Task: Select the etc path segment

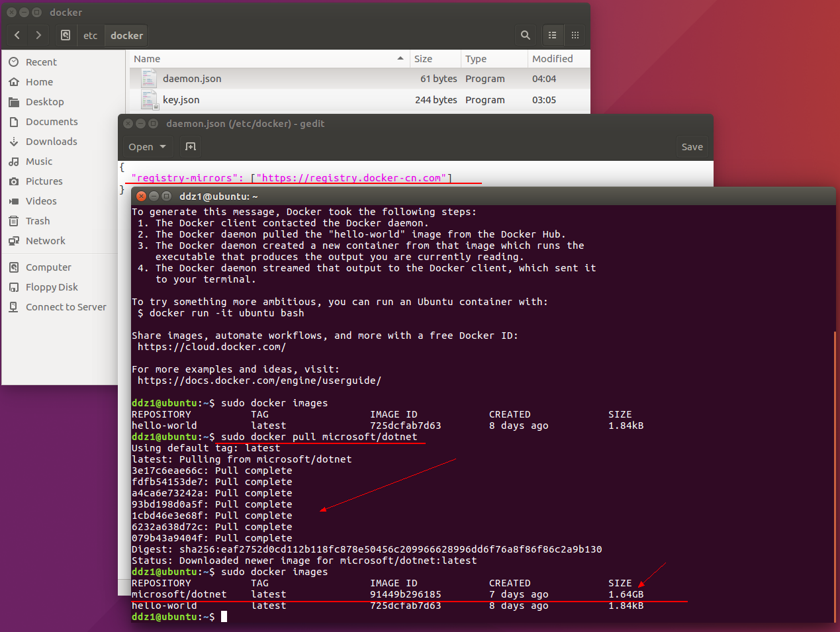Action: pyautogui.click(x=91, y=35)
